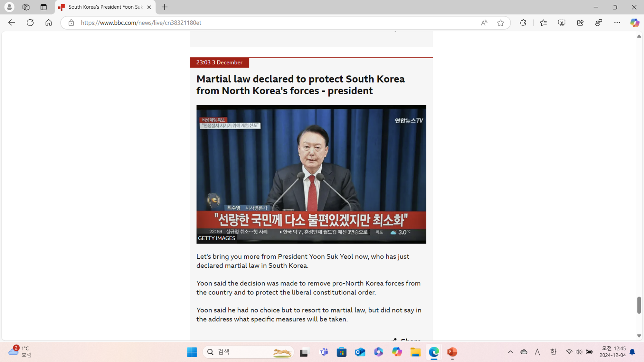Open Settings and more ellipsis menu
This screenshot has width=644, height=362.
[617, 23]
